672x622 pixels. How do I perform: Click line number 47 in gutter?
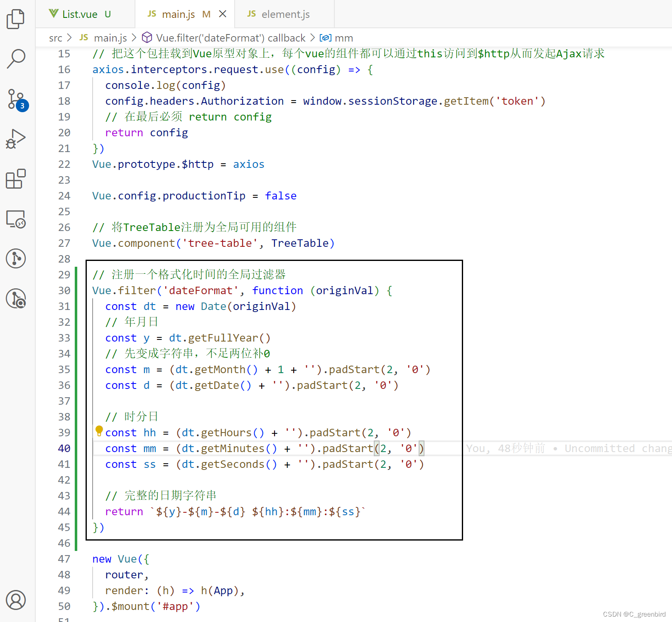pos(64,559)
